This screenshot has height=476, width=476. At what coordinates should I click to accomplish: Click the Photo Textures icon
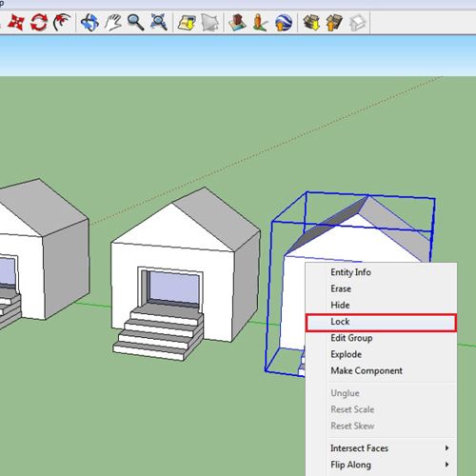coord(260,22)
